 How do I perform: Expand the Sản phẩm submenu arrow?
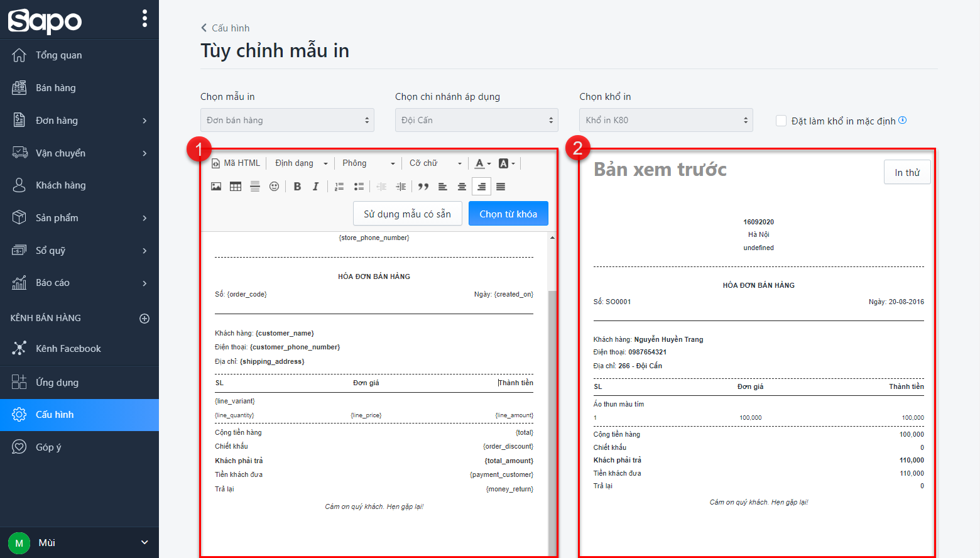[144, 218]
